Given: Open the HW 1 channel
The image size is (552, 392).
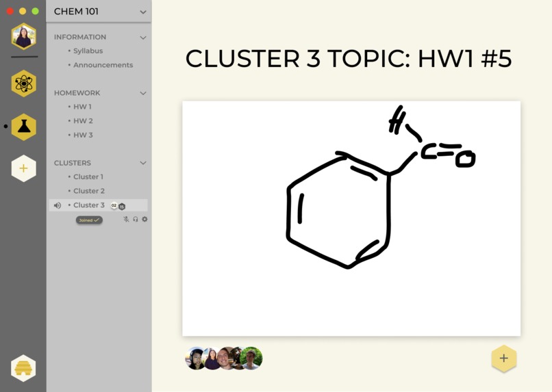Looking at the screenshot, I should [x=82, y=107].
